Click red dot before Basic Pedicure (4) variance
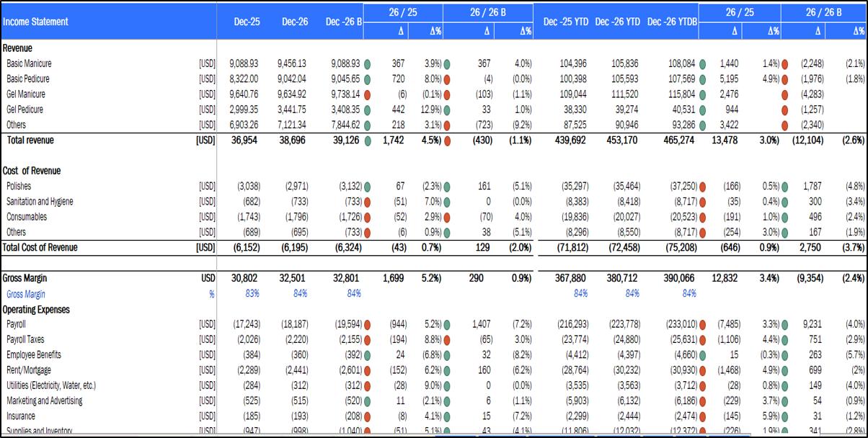Viewport: 868px width, 438px height. (x=448, y=79)
